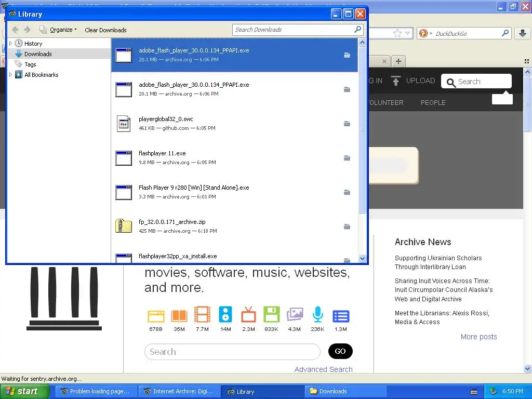
Task: Click the Web pages media type icon
Action: pyautogui.click(x=156, y=316)
